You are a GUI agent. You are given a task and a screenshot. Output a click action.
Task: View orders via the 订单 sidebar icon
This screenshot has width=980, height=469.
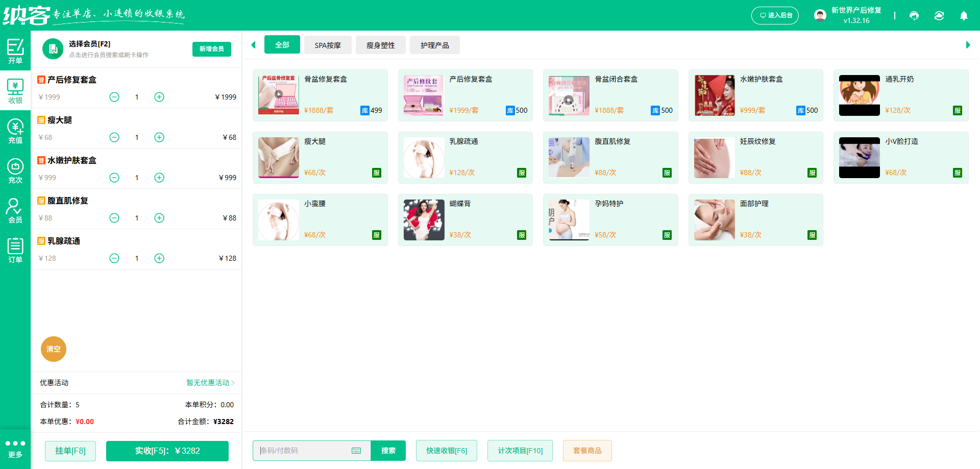[15, 250]
